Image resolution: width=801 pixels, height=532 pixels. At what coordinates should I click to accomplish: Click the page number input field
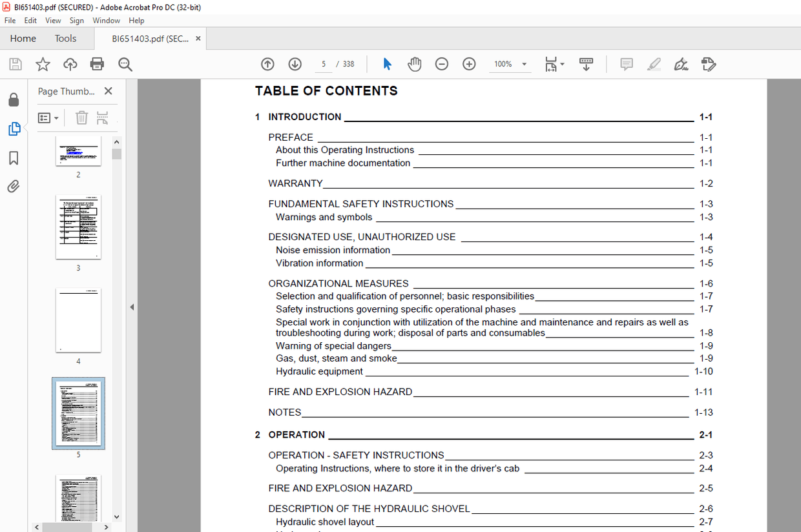(x=323, y=64)
